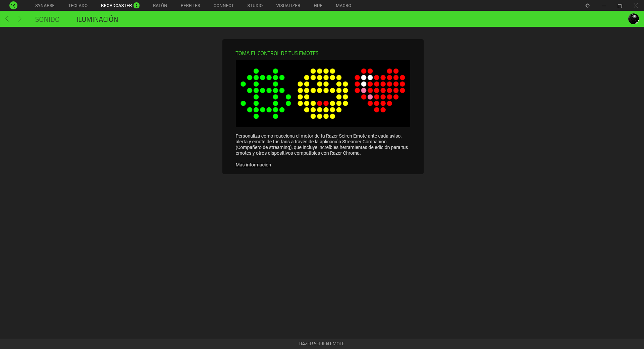Click the Razer Seiren Emote device label

322,344
